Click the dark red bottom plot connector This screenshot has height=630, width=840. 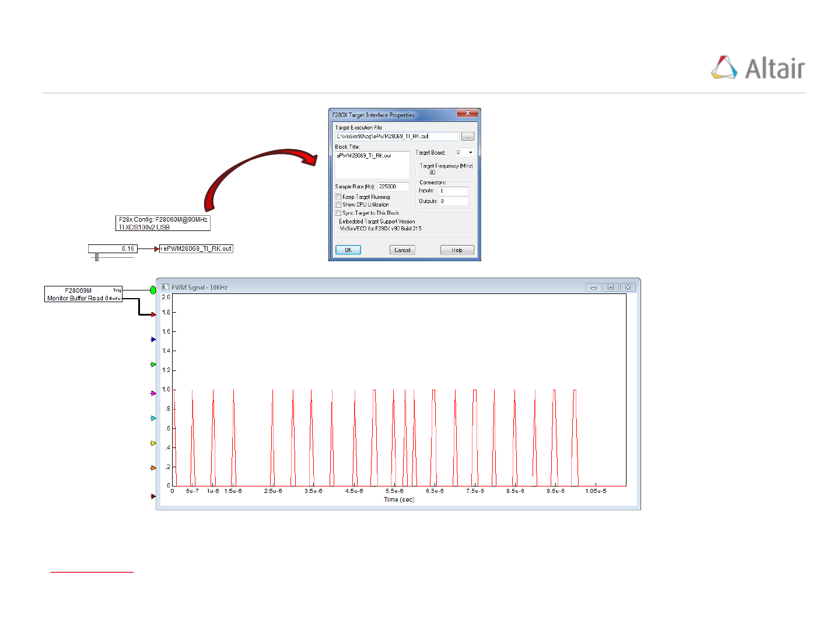153,496
